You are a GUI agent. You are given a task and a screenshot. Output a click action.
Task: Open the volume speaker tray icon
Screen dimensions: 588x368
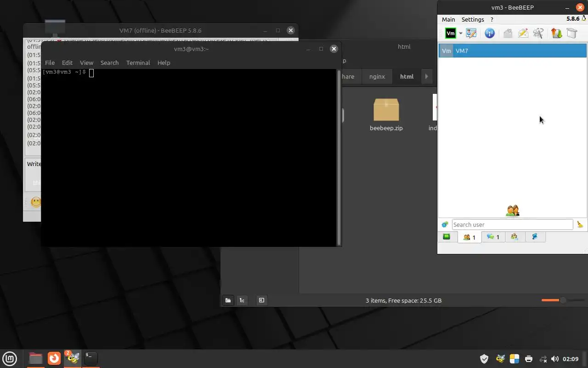[x=554, y=359]
